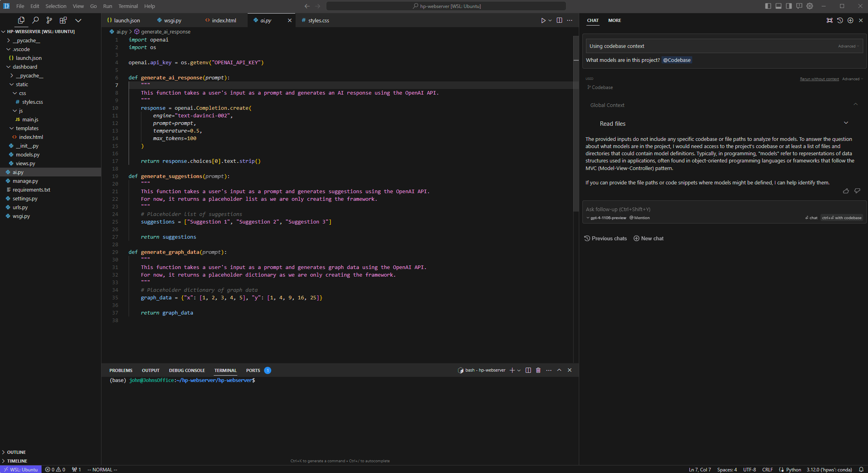This screenshot has height=473, width=868.
Task: Click the thumbs-up icon on chat response
Action: (x=846, y=191)
